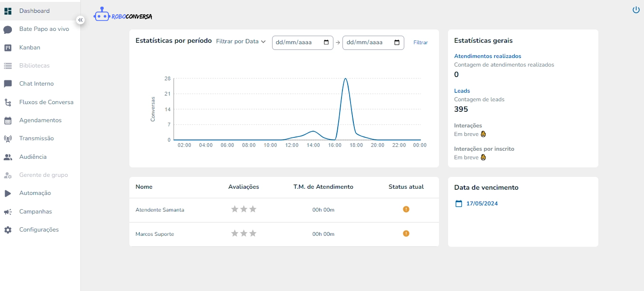The height and width of the screenshot is (291, 644).
Task: Expand the Filtrar por Data dropdown
Action: 241,41
